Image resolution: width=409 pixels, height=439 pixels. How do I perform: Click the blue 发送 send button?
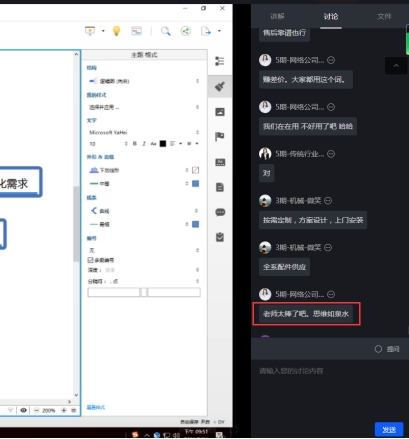click(x=389, y=430)
